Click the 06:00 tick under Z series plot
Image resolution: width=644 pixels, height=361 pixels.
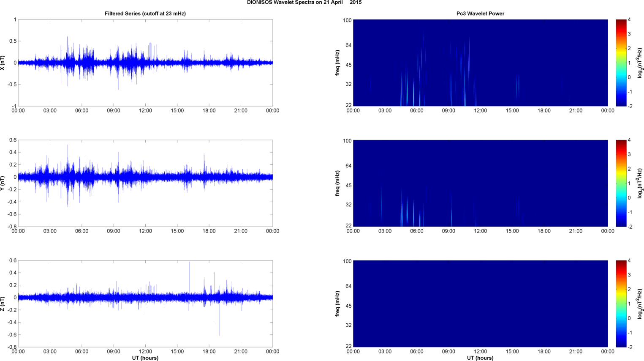tap(82, 352)
